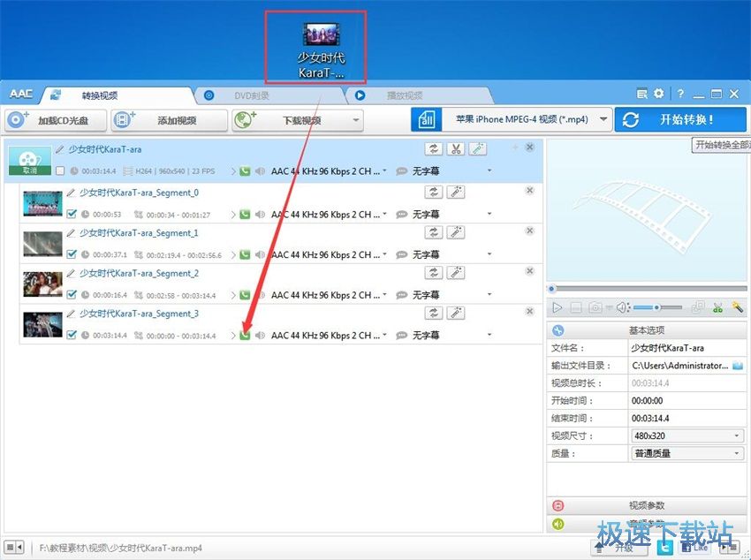751x560 pixels.
Task: Click effects wand icon for Segment_2
Action: (456, 272)
